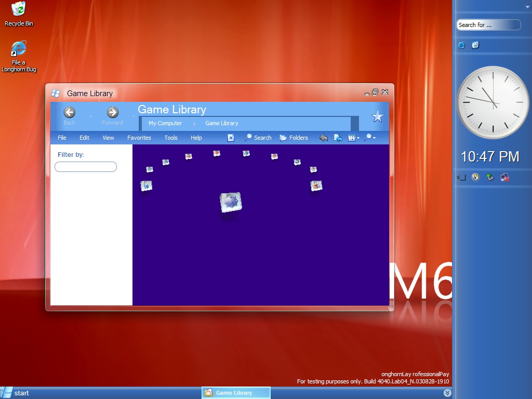Click the Search toolbar button

pyautogui.click(x=258, y=138)
